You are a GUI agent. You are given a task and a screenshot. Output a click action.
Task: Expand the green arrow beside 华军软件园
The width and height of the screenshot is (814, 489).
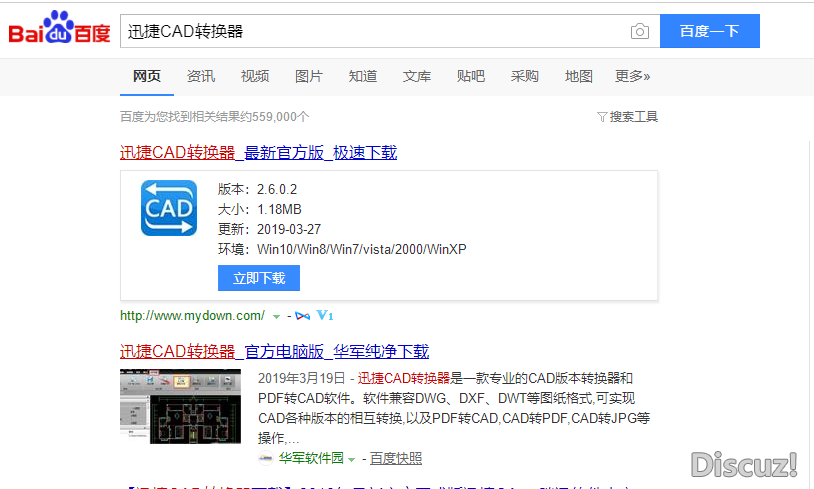(351, 459)
